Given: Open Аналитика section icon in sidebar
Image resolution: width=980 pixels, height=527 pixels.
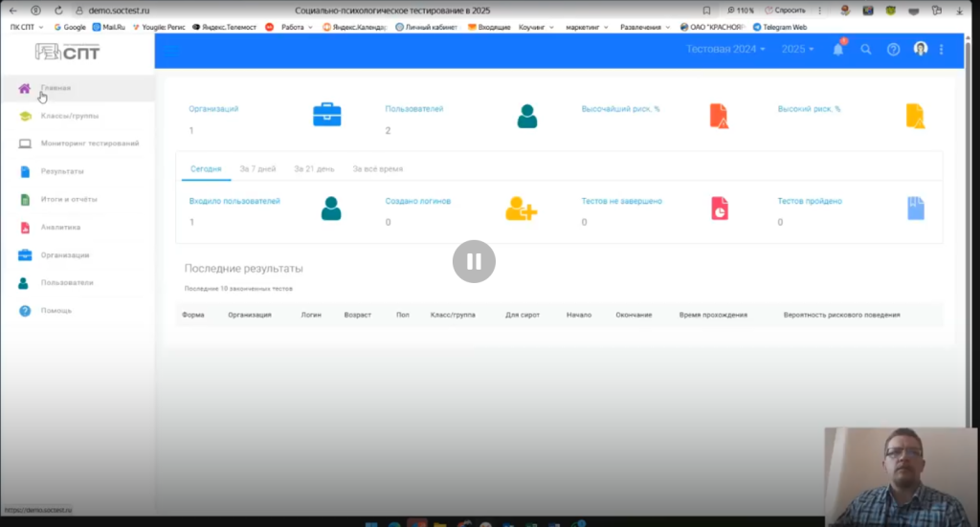Looking at the screenshot, I should pyautogui.click(x=25, y=228).
